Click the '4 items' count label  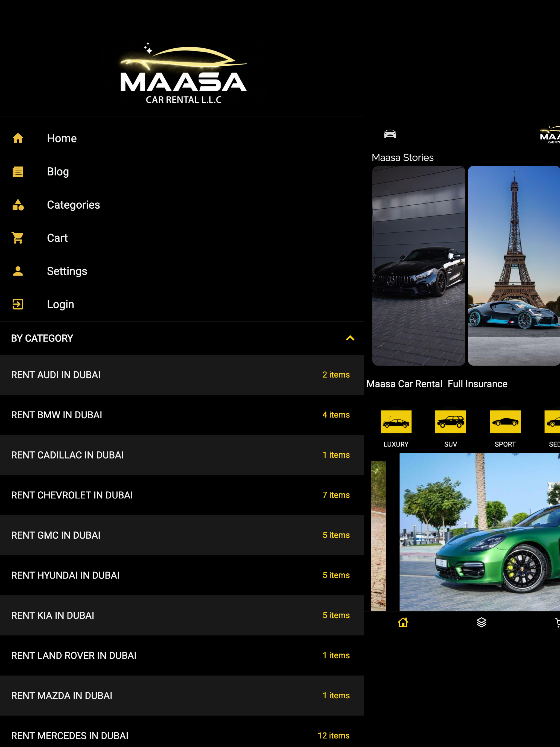click(336, 415)
